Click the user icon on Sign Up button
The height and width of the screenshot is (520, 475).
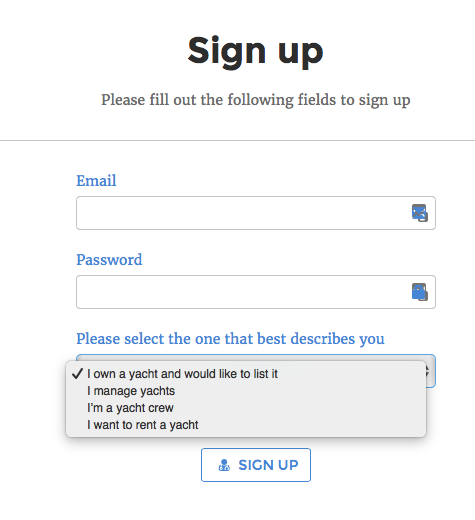224,465
